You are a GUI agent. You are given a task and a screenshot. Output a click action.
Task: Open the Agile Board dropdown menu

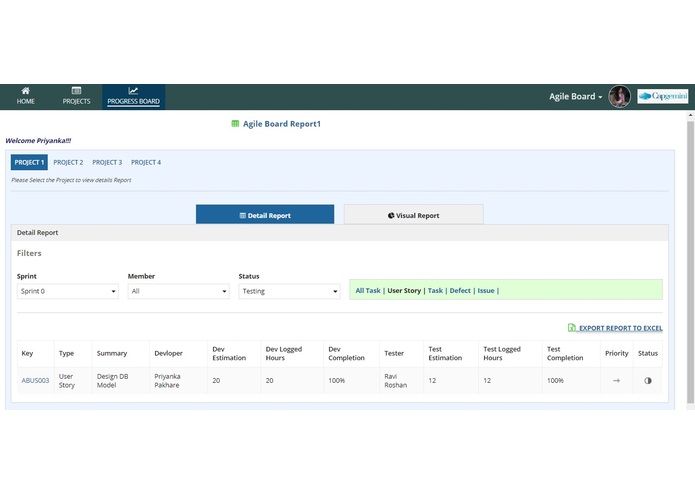pyautogui.click(x=575, y=97)
